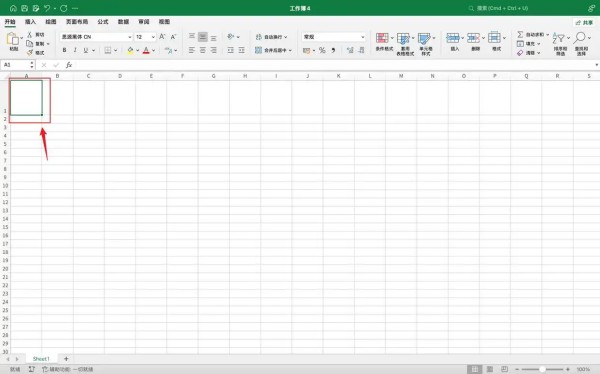The image size is (600, 374).
Task: Click the increase font size icon
Action: [162, 37]
